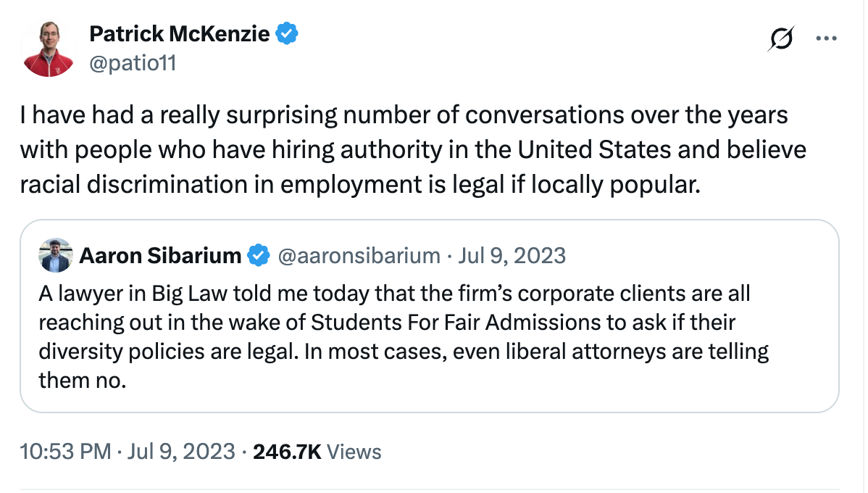This screenshot has height=493, width=868.
Task: Click the Aaron Sibarium display name
Action: tap(160, 255)
